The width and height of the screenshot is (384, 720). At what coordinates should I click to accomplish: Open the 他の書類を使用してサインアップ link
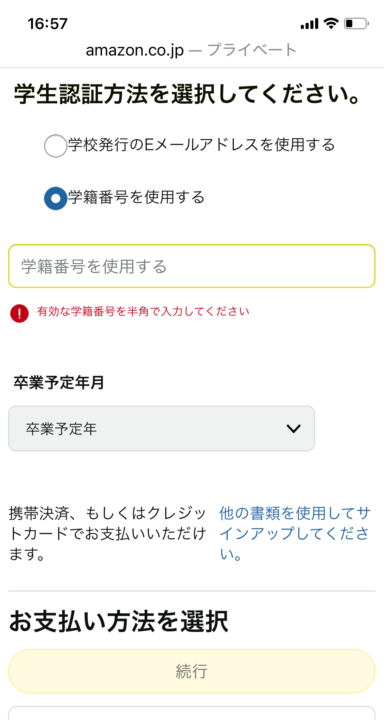(294, 534)
